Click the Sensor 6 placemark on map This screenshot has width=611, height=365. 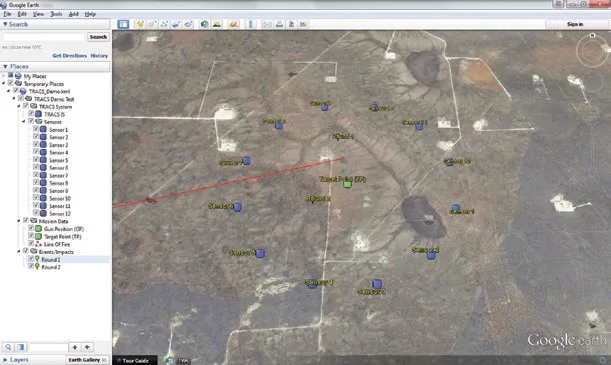[x=237, y=207]
